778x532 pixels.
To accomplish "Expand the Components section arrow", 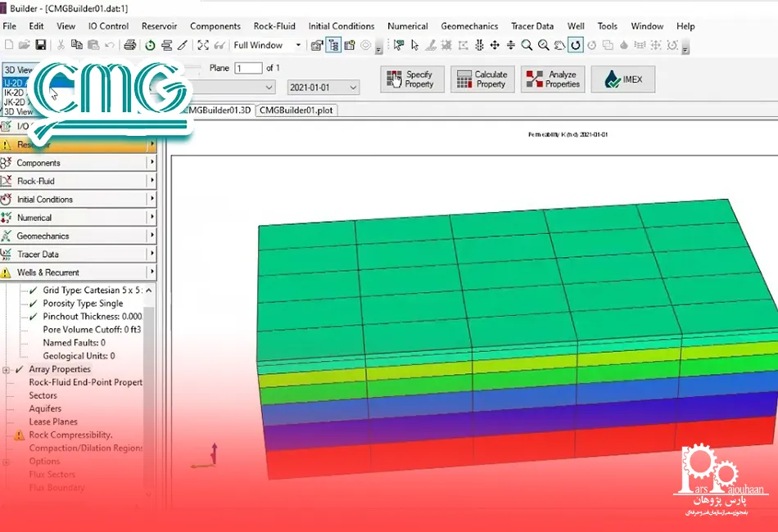I will point(152,163).
